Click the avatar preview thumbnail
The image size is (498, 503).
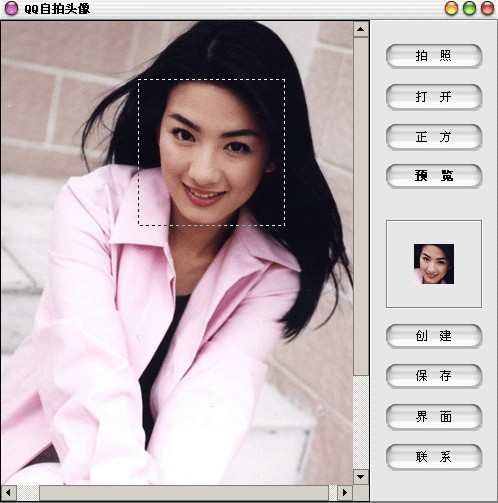pos(434,264)
